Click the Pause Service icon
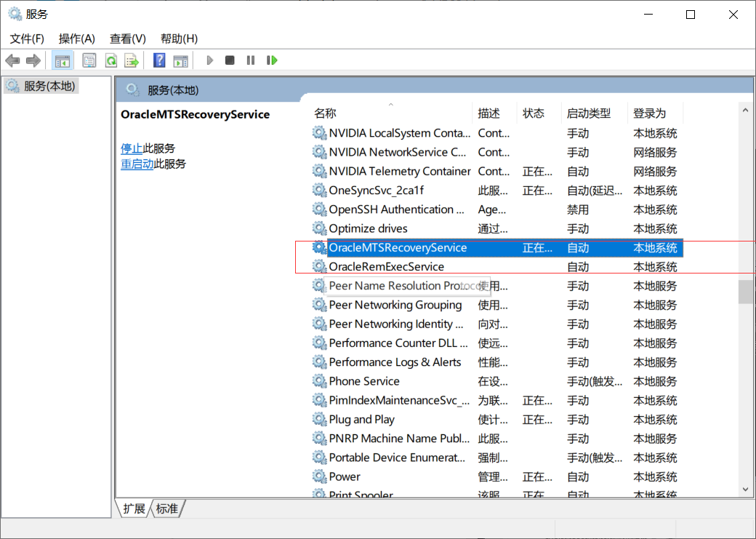 point(251,60)
